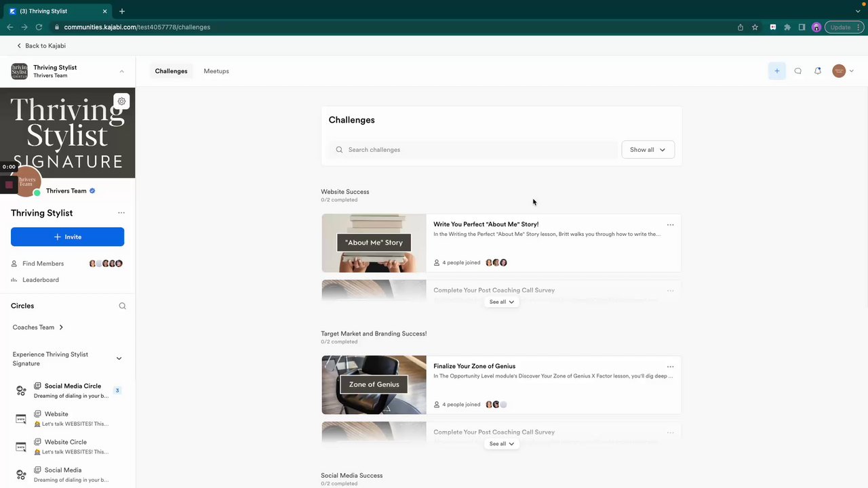868x488 pixels.
Task: Open the user profile avatar menu
Action: pyautogui.click(x=843, y=71)
